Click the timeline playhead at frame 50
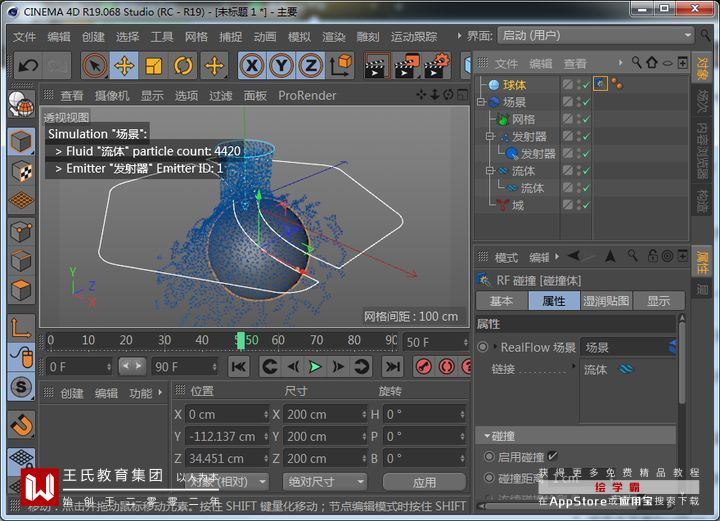This screenshot has width=720, height=521. 241,341
